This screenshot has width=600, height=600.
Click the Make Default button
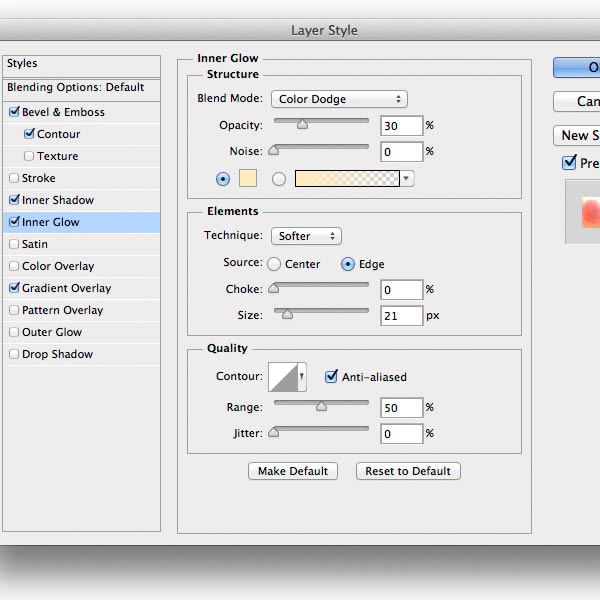coord(293,471)
